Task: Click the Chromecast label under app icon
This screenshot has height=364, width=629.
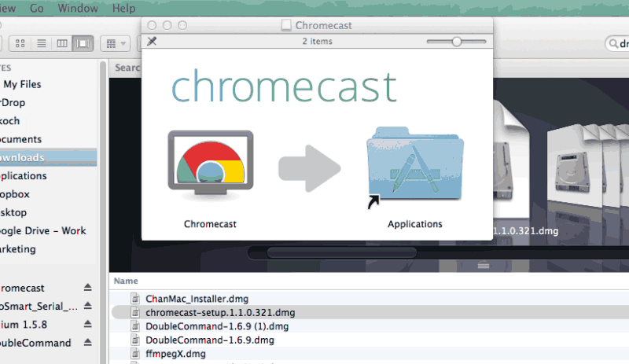Action: [210, 224]
